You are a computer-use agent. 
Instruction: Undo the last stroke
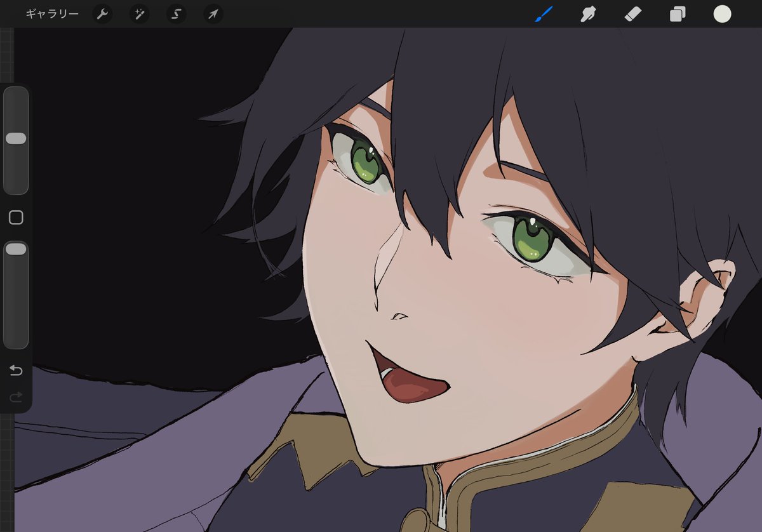coord(16,370)
